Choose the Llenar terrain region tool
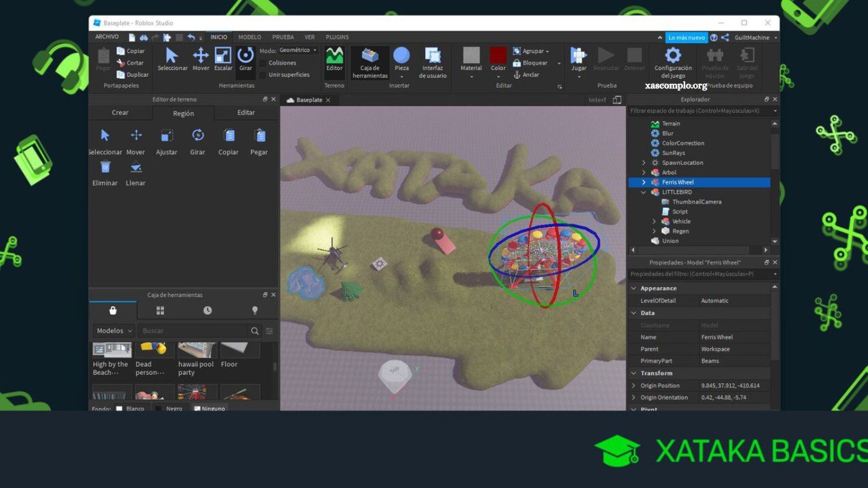Screen dimensions: 868x488 pos(135,168)
